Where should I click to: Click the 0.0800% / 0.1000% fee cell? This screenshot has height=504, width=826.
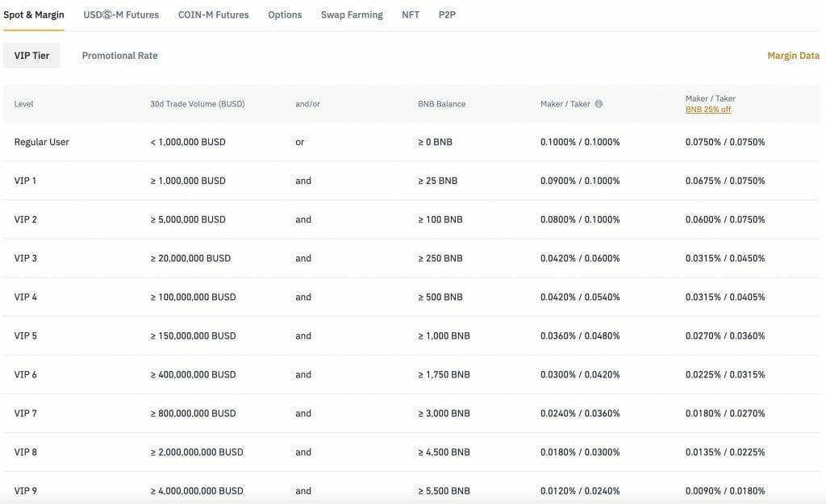(580, 219)
